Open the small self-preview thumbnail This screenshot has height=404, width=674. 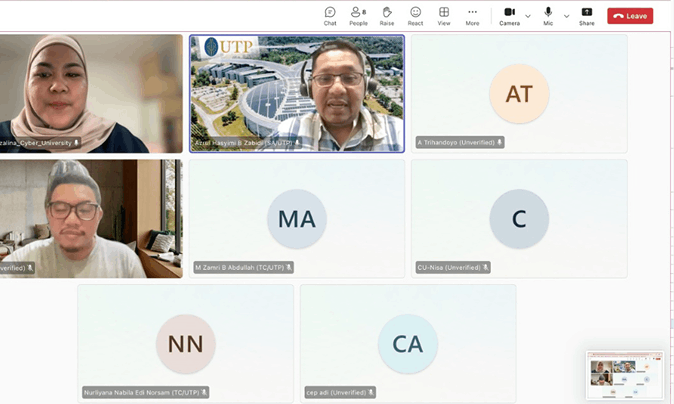click(625, 375)
